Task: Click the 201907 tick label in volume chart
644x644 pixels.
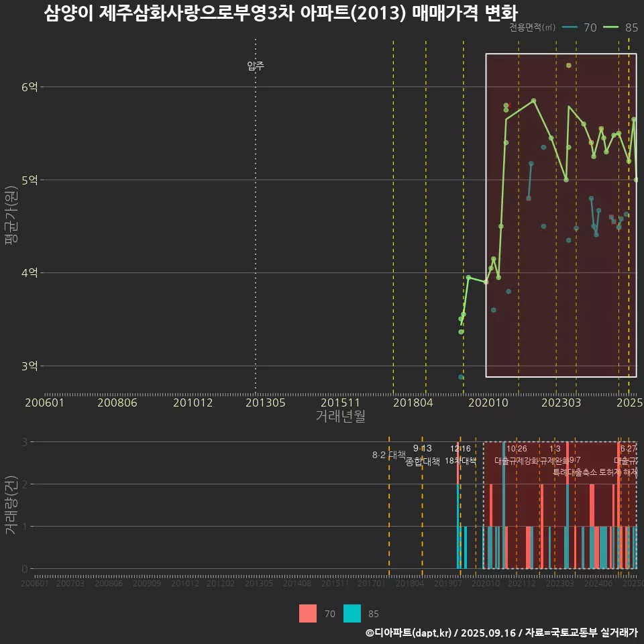Action: pos(448,583)
